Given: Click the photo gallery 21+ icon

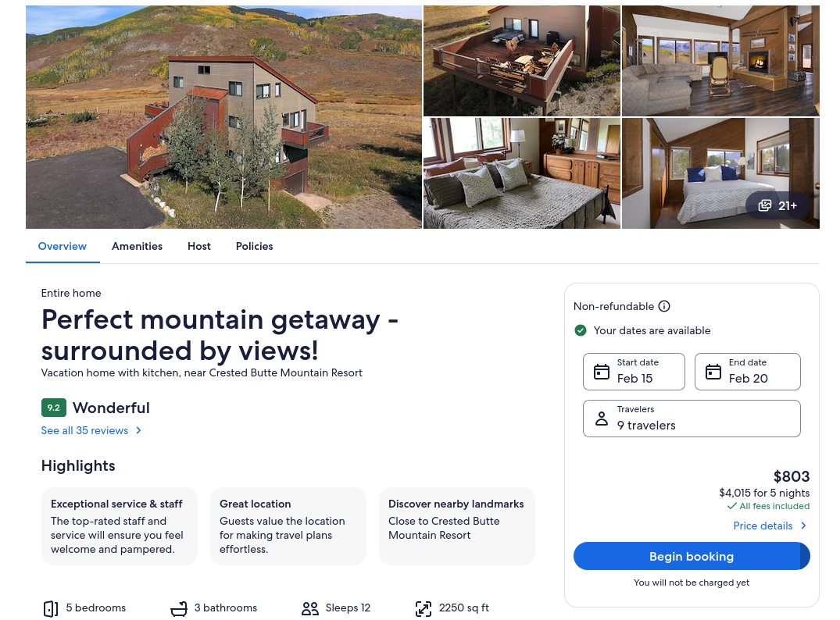Looking at the screenshot, I should coord(766,206).
